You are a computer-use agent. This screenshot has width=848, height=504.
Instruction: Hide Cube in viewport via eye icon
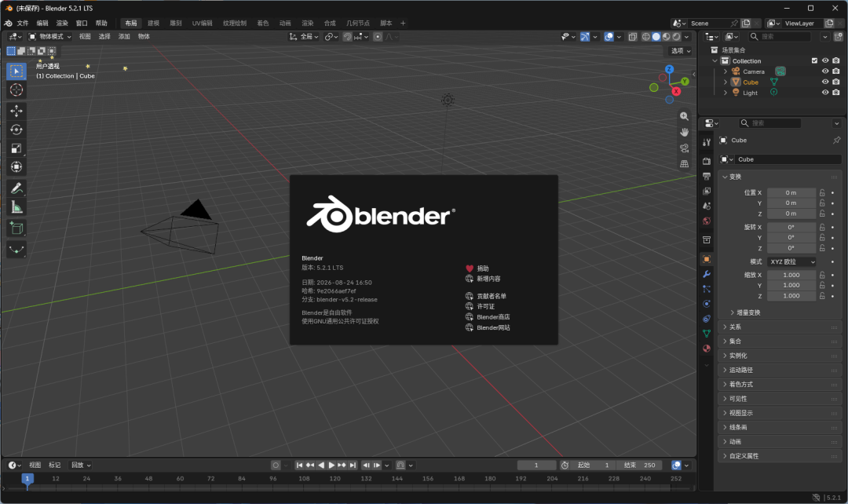click(825, 82)
